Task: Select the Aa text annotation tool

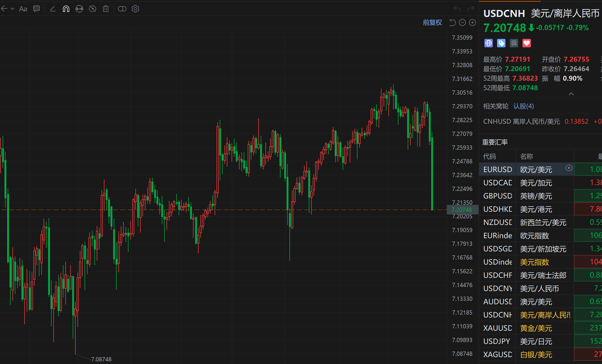Action: pyautogui.click(x=23, y=9)
